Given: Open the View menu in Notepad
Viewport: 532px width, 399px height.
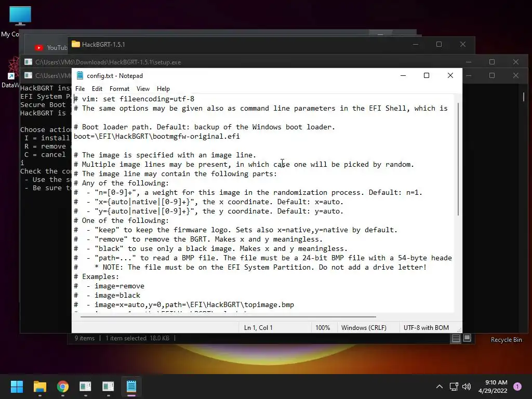Looking at the screenshot, I should click(x=143, y=89).
